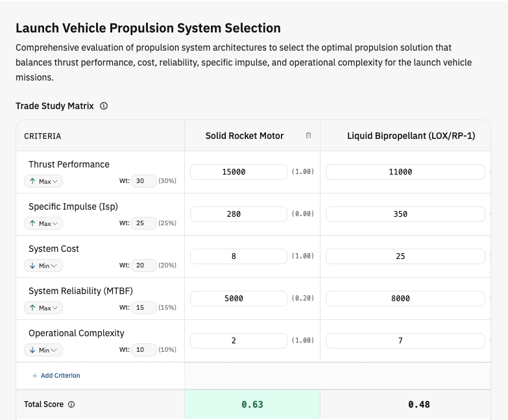Click the (0.20) normalized reliability score
The height and width of the screenshot is (420, 508).
[303, 298]
